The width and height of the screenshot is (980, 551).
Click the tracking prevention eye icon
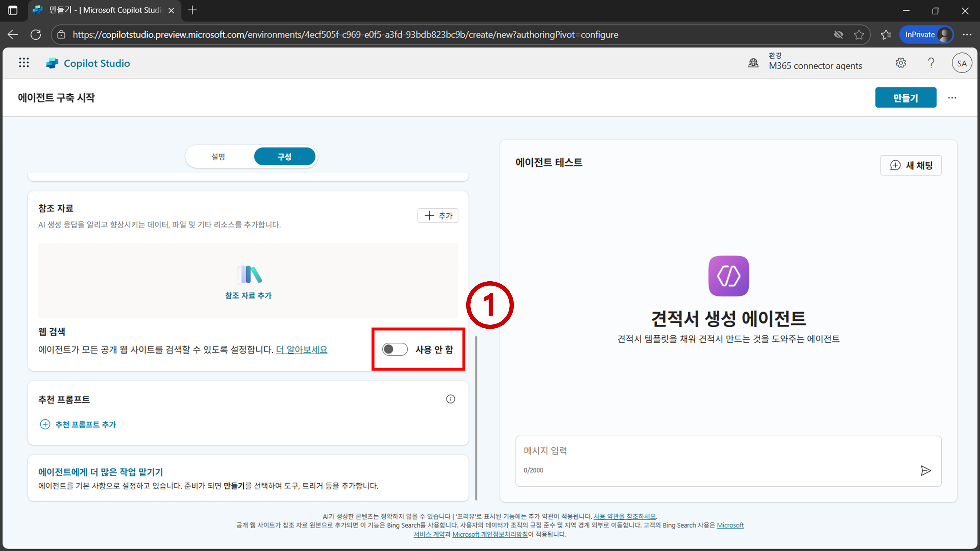[838, 35]
